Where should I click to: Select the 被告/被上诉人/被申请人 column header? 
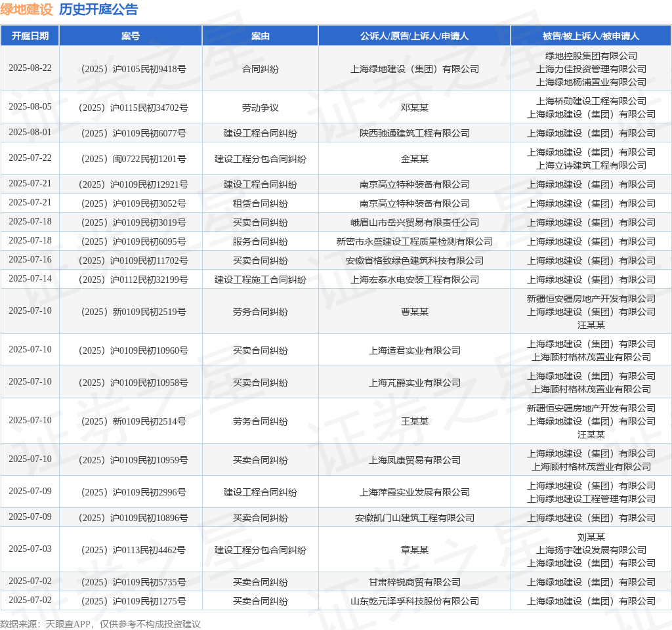[591, 36]
